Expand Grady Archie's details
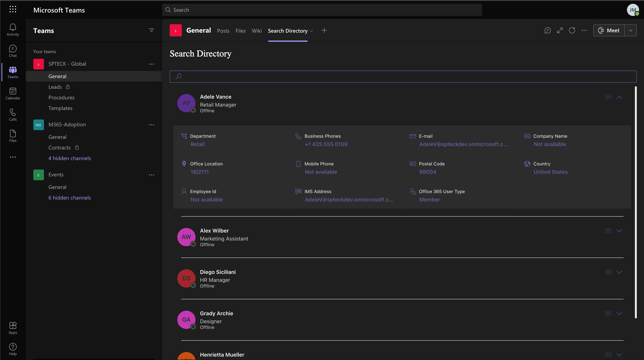 click(619, 314)
